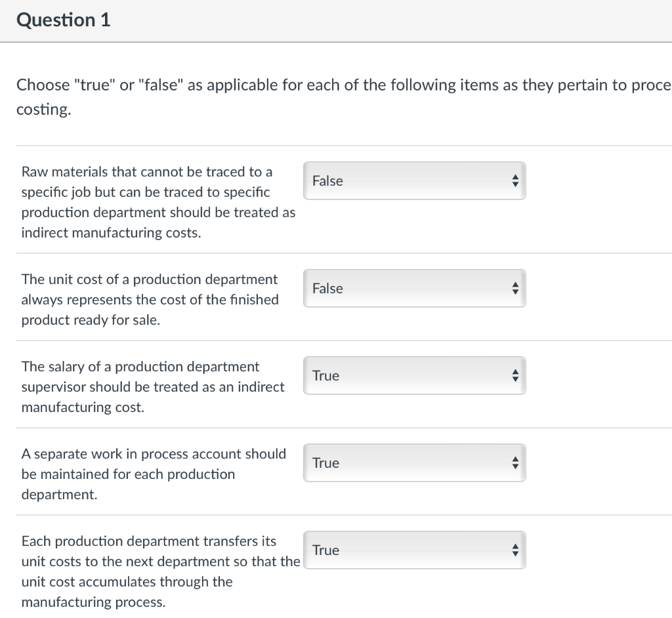This screenshot has height=618, width=672.
Task: Click the department transfer statement text
Action: tap(161, 571)
